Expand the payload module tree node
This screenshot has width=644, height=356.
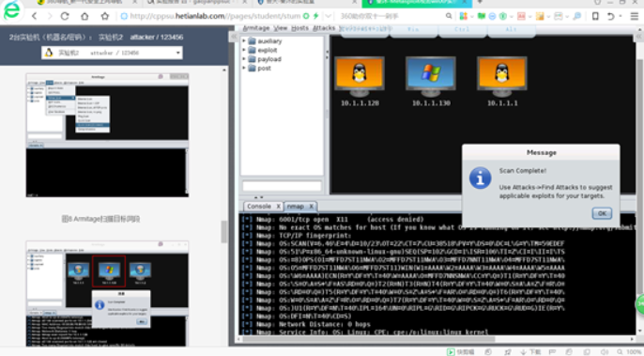(244, 59)
